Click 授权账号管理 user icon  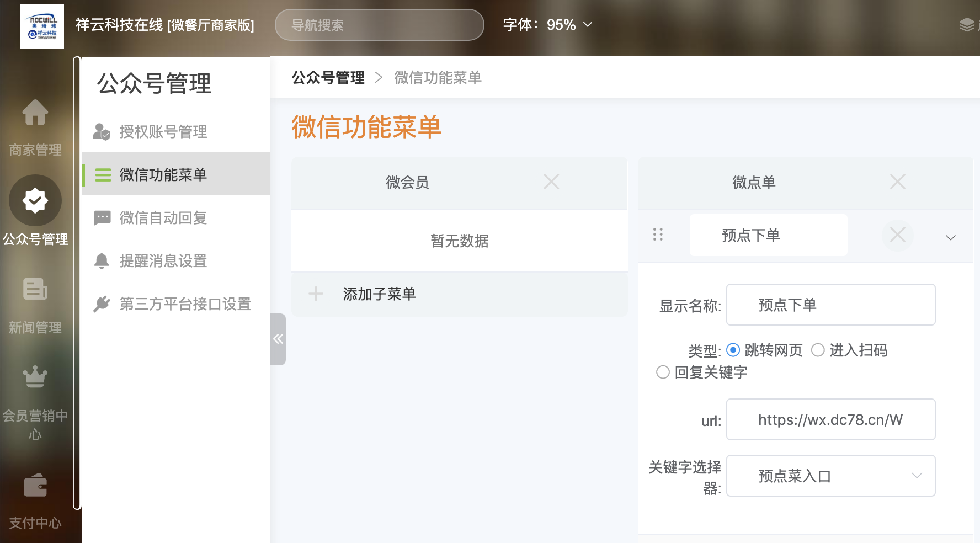(x=102, y=131)
